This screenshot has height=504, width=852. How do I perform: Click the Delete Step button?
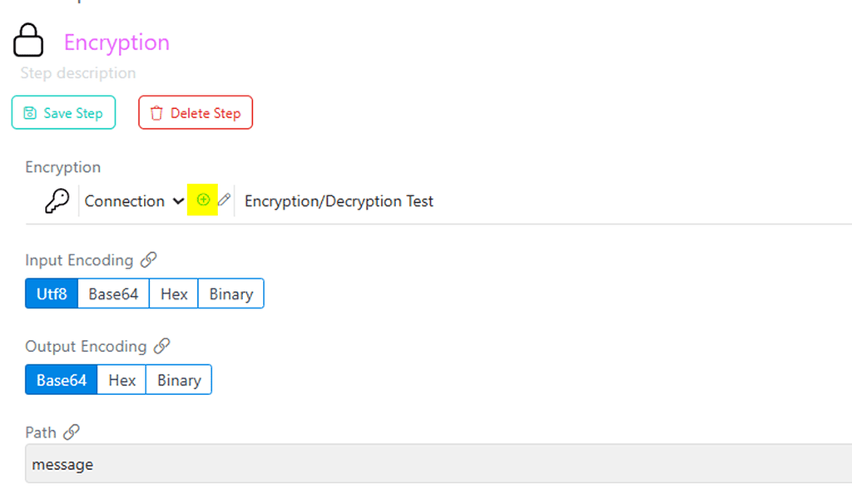(x=196, y=113)
